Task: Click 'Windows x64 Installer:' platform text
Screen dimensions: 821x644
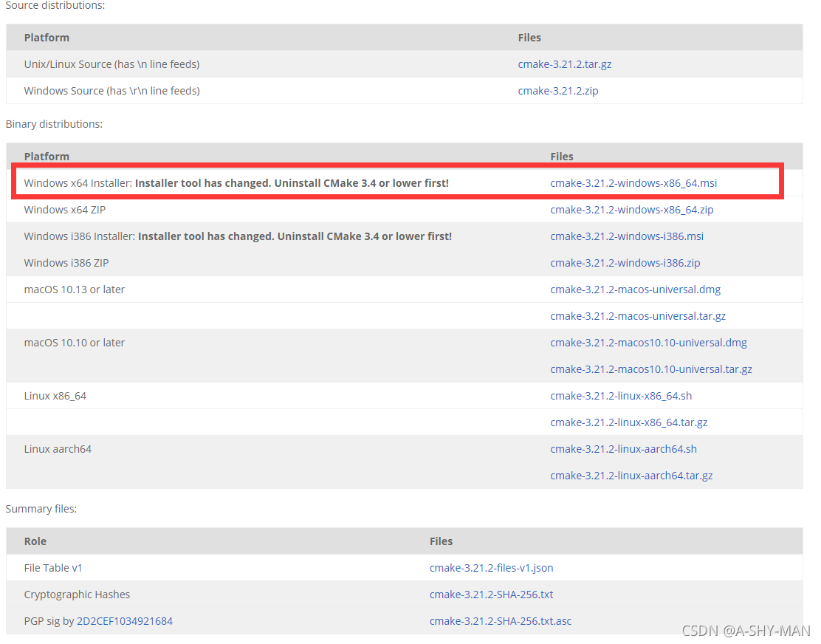Action: (78, 183)
